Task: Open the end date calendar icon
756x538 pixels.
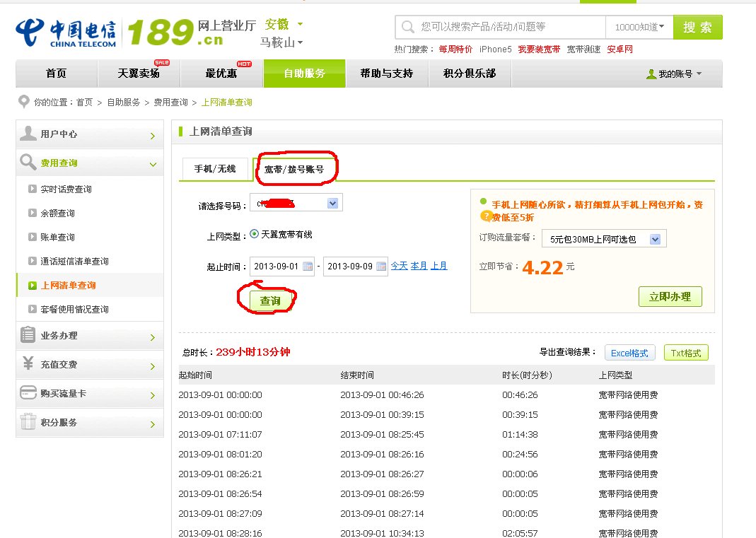Action: tap(381, 267)
